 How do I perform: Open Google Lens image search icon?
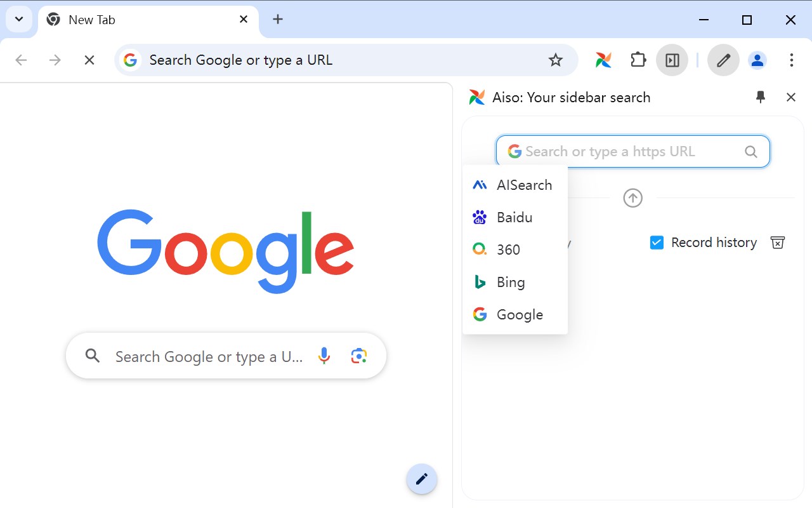coord(358,356)
